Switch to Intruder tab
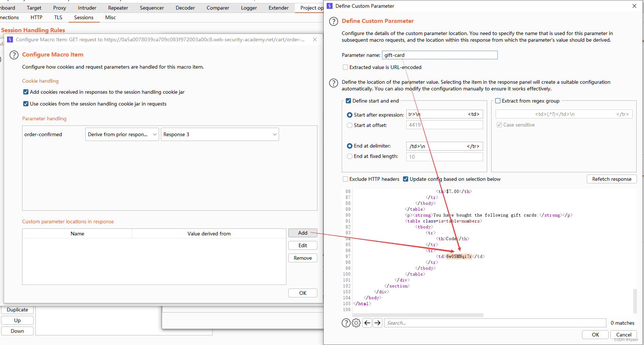This screenshot has height=345, width=644. pos(87,8)
